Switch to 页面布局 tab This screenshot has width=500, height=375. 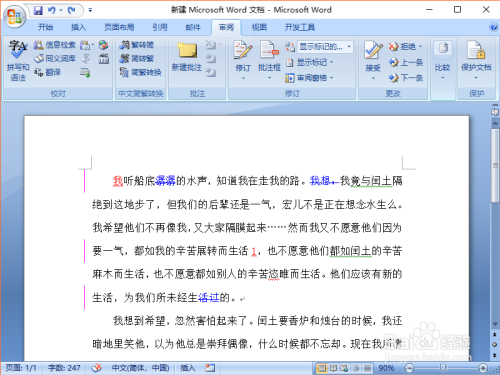click(119, 27)
